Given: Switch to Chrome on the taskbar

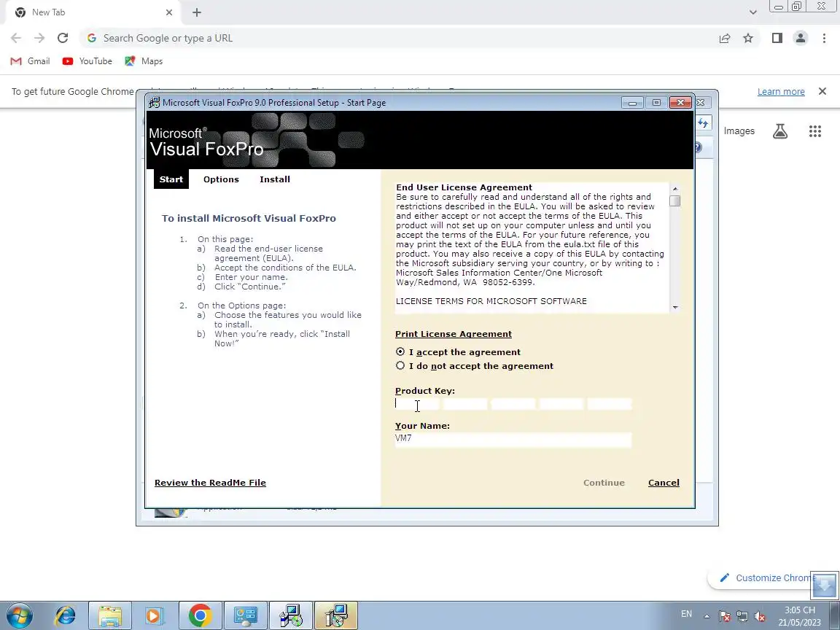Looking at the screenshot, I should 200,615.
